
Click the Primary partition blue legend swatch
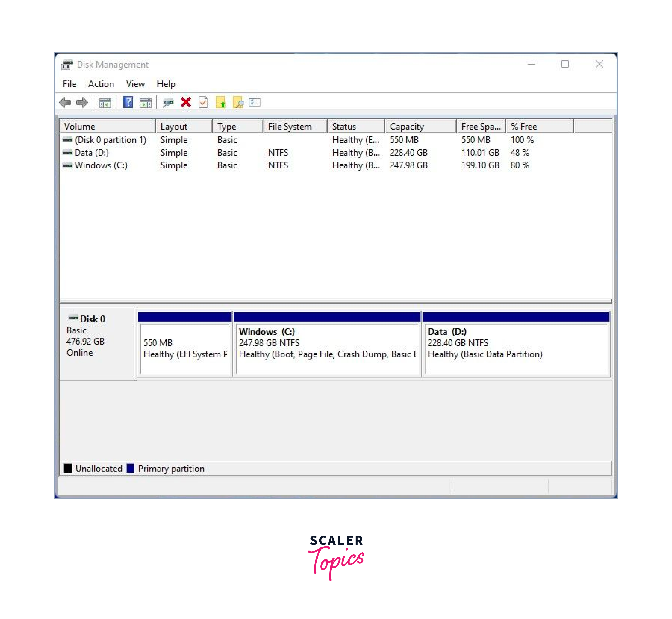131,468
